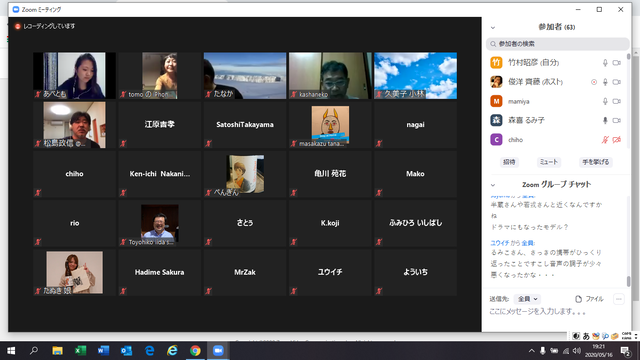This screenshot has height=360, width=640.
Task: Open Excel from the taskbar
Action: 80,351
